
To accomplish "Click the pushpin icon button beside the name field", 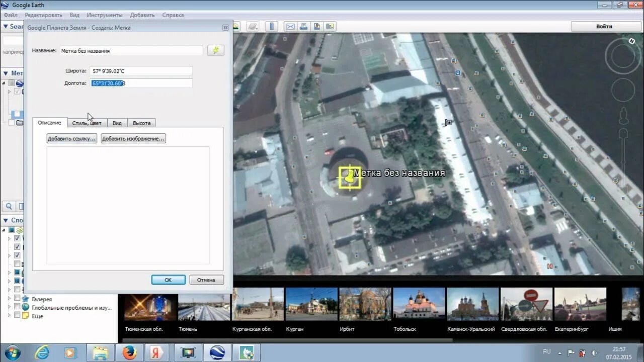I will pos(215,50).
